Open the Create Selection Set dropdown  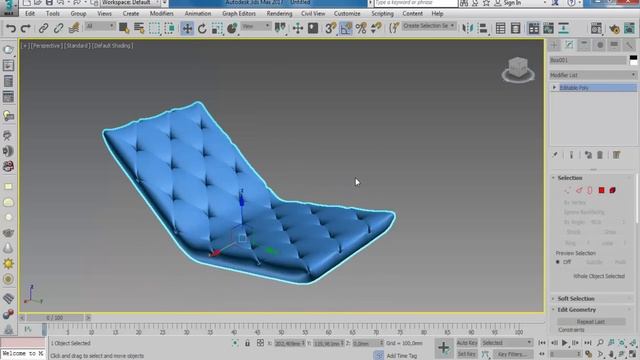coord(429,26)
